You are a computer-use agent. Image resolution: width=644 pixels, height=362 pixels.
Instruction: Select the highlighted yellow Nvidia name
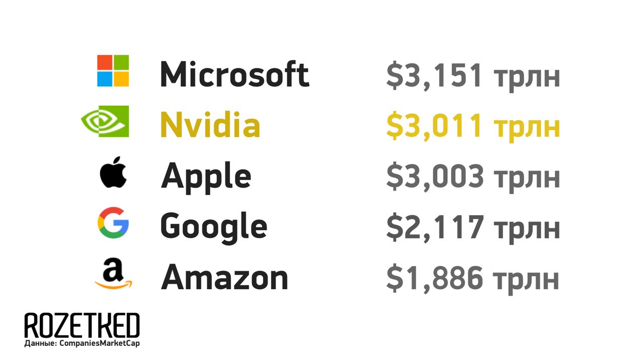pyautogui.click(x=210, y=125)
